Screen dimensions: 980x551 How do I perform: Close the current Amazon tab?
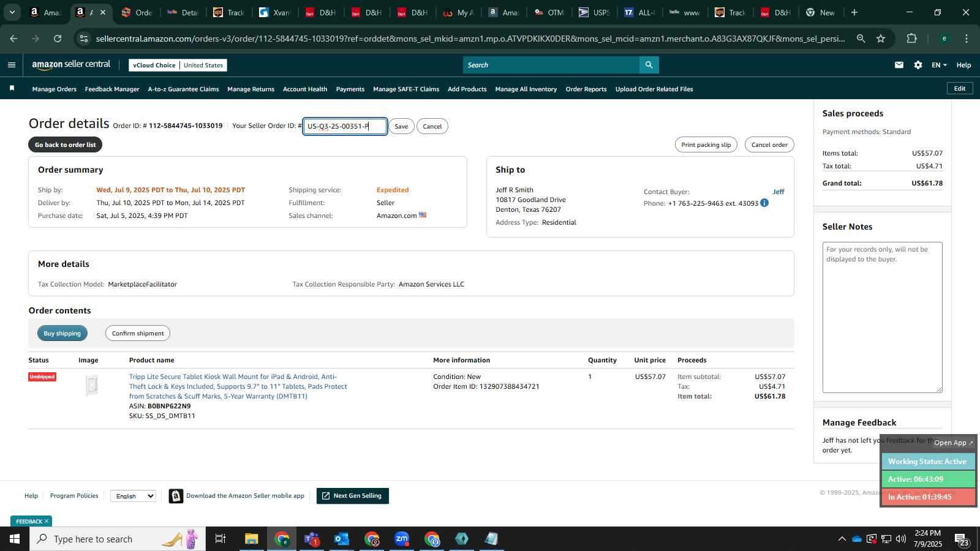(102, 12)
